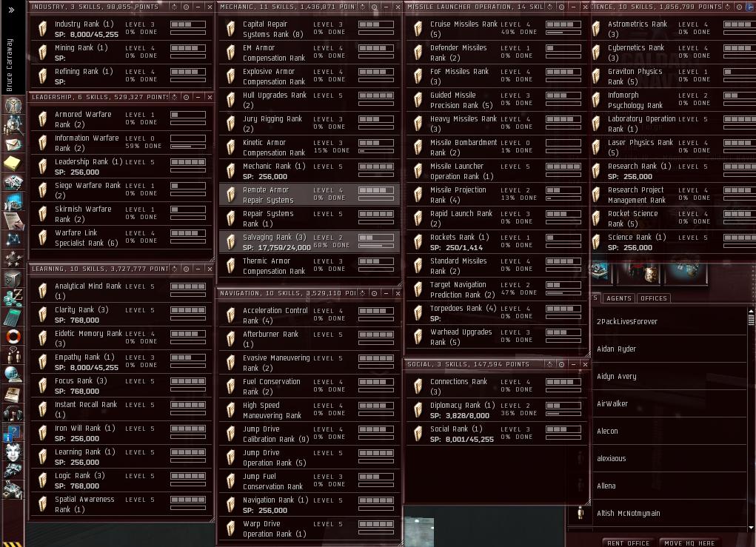This screenshot has width=756, height=547.
Task: Open the in-game Browser globe icon
Action: (13, 375)
